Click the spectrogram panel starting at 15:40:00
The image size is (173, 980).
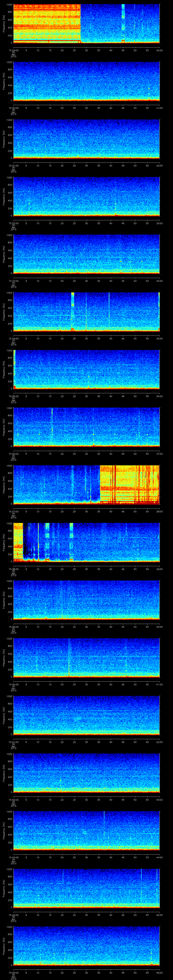pyautogui.click(x=86, y=658)
